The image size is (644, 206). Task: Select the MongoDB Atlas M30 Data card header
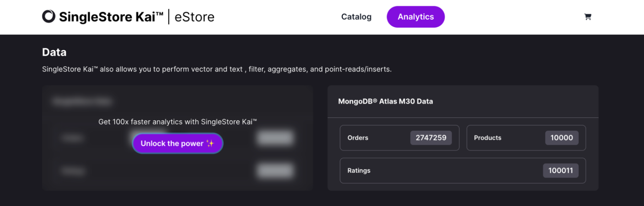[385, 101]
